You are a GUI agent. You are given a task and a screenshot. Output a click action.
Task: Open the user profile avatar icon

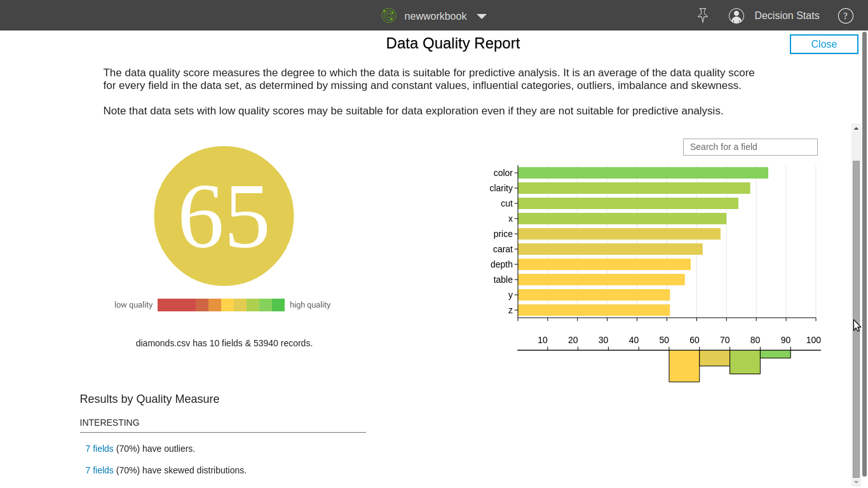pyautogui.click(x=736, y=16)
